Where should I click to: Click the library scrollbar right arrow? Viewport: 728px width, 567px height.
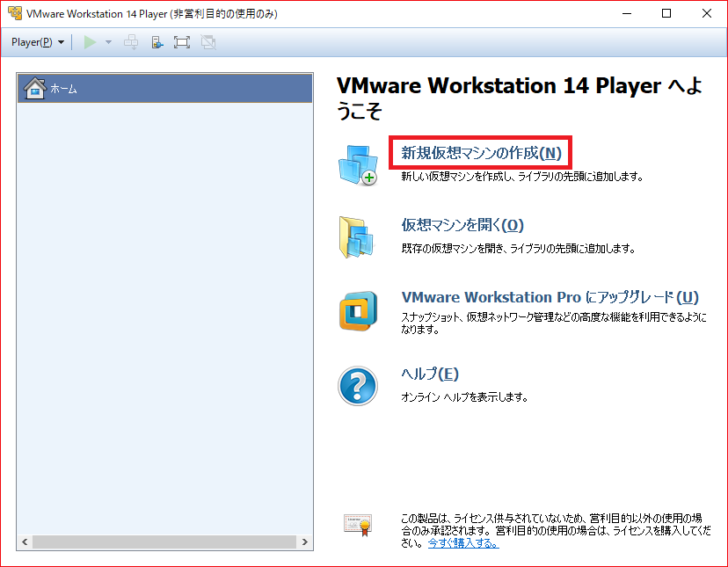304,542
